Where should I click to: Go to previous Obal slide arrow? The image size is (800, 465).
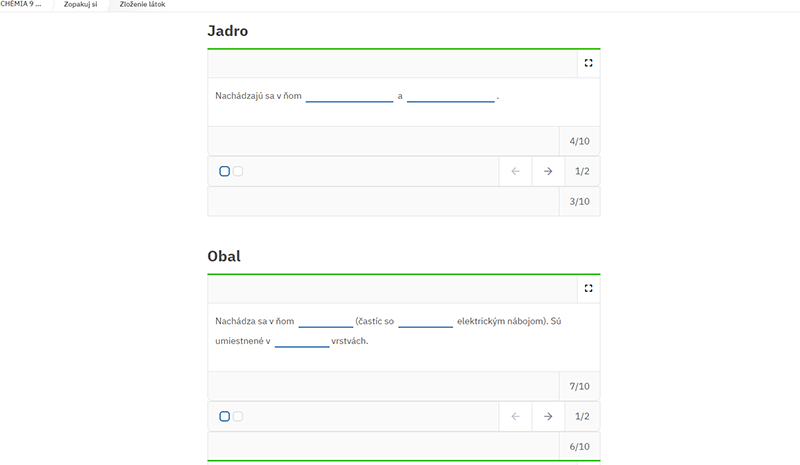pos(515,417)
